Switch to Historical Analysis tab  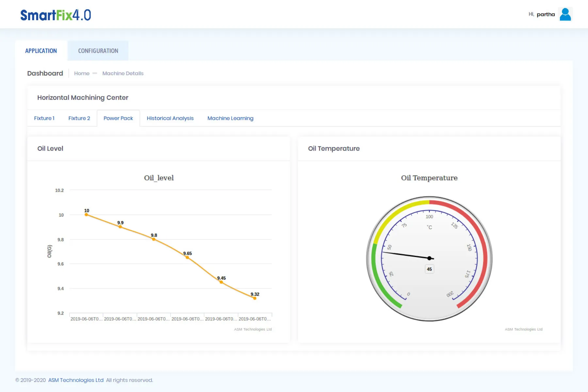[x=170, y=118]
